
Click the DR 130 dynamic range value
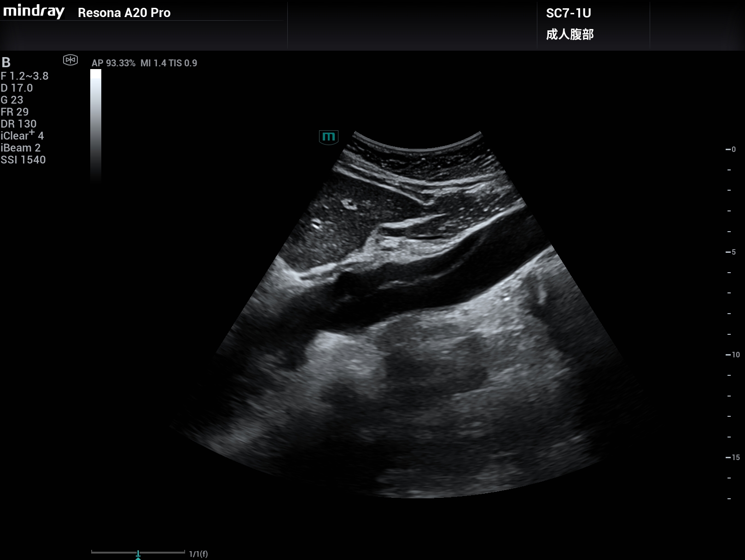(x=18, y=124)
